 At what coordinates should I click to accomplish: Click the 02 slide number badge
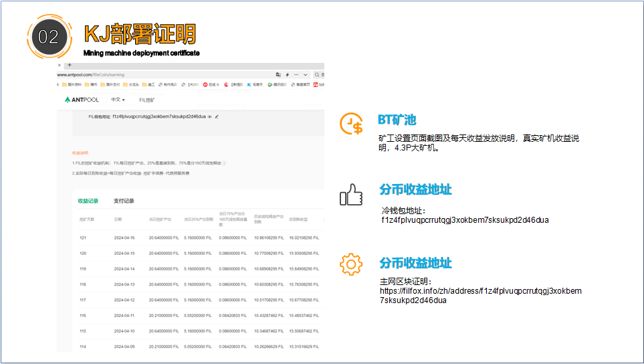coord(49,37)
